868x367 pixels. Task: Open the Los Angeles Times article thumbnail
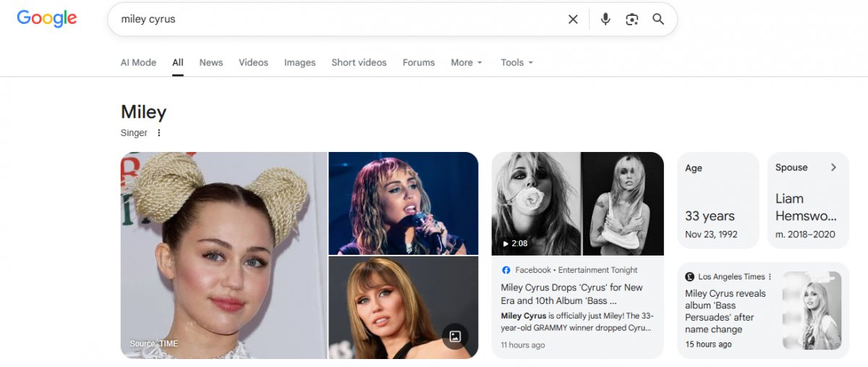(x=812, y=311)
